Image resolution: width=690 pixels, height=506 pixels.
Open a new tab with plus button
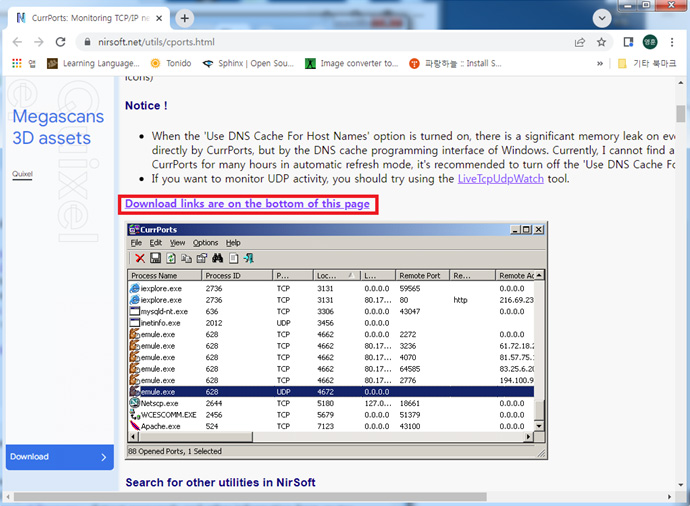pos(185,18)
